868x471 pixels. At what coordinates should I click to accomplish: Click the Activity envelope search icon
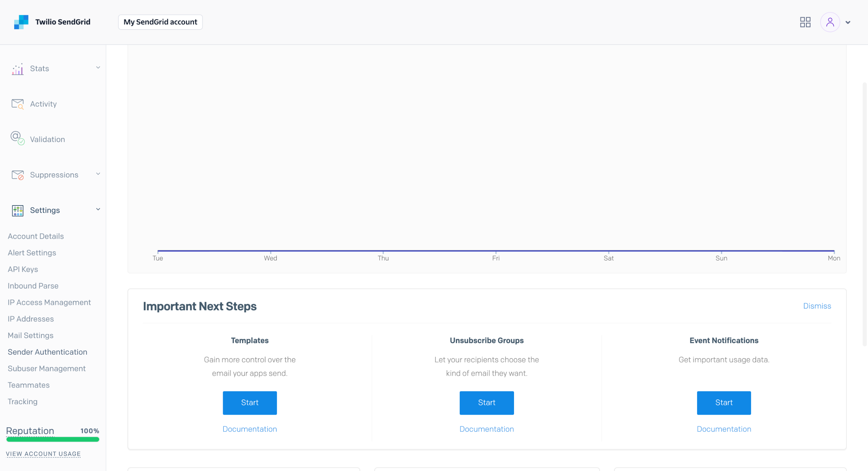[x=18, y=104]
